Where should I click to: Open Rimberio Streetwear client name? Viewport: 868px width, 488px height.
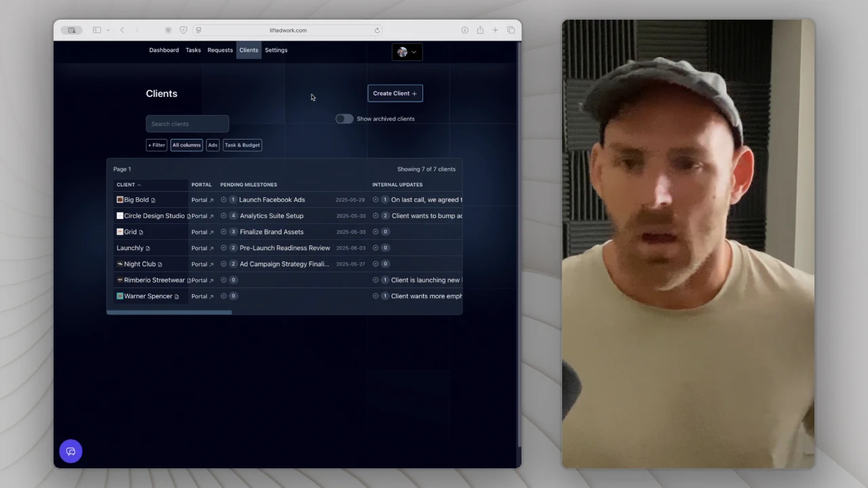point(154,280)
